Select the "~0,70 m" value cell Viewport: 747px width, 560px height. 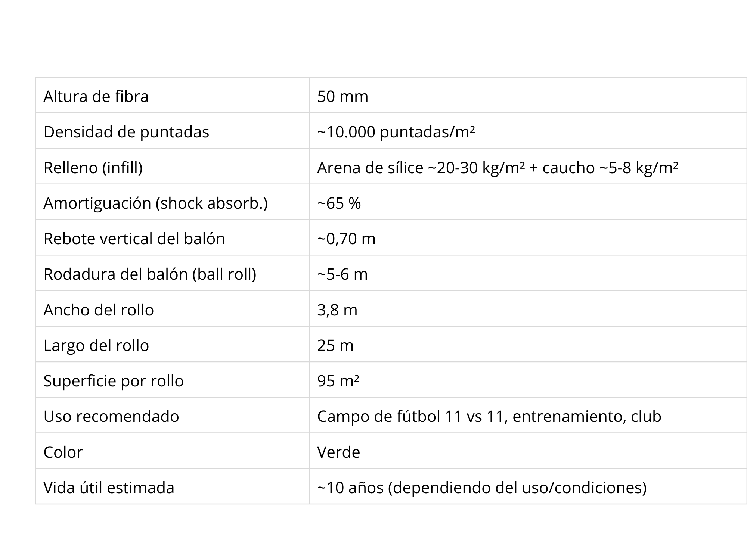[346, 239]
